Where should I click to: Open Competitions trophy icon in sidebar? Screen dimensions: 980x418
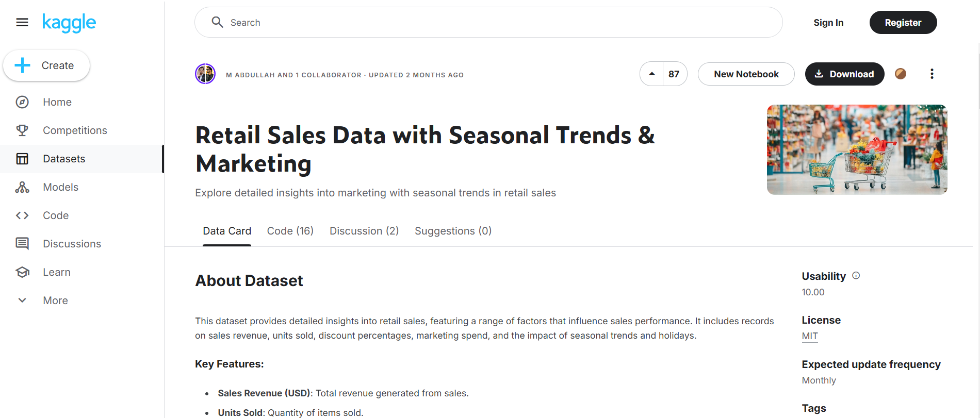[x=22, y=130]
